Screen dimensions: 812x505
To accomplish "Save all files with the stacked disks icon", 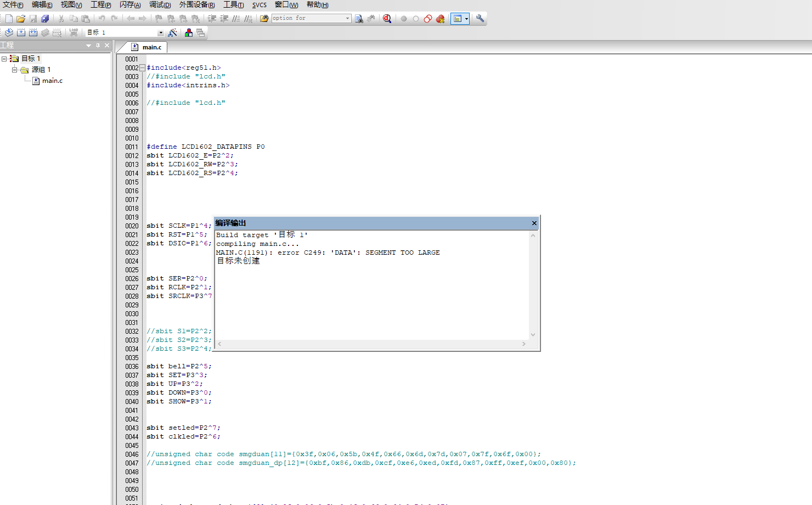I will pos(45,19).
